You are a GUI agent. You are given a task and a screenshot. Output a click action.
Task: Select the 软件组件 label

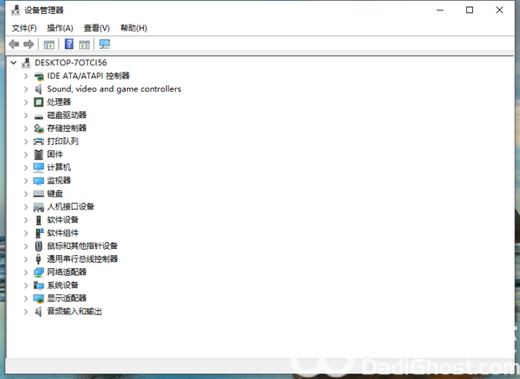63,233
